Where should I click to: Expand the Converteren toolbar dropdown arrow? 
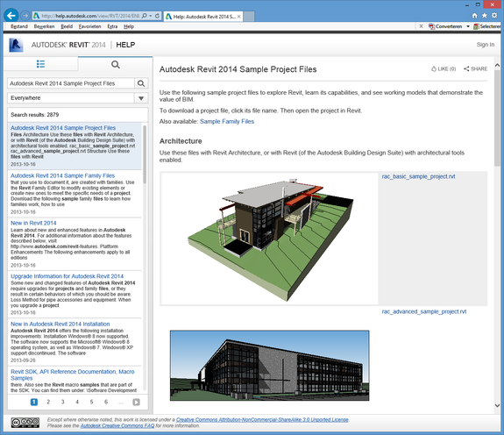[x=468, y=26]
